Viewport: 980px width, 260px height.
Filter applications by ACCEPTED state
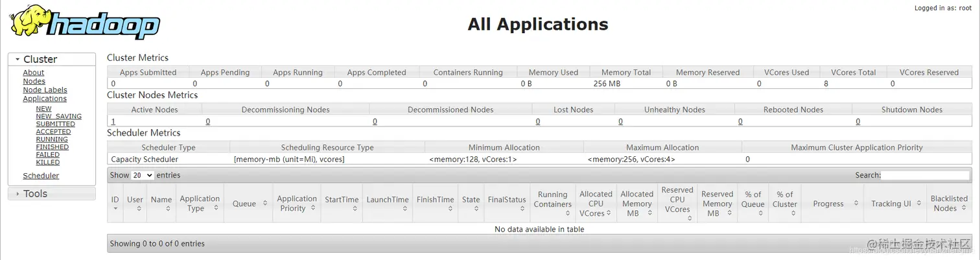(53, 132)
